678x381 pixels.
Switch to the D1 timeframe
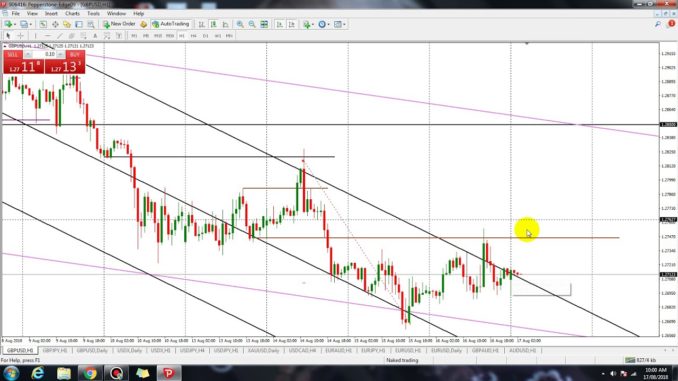205,36
